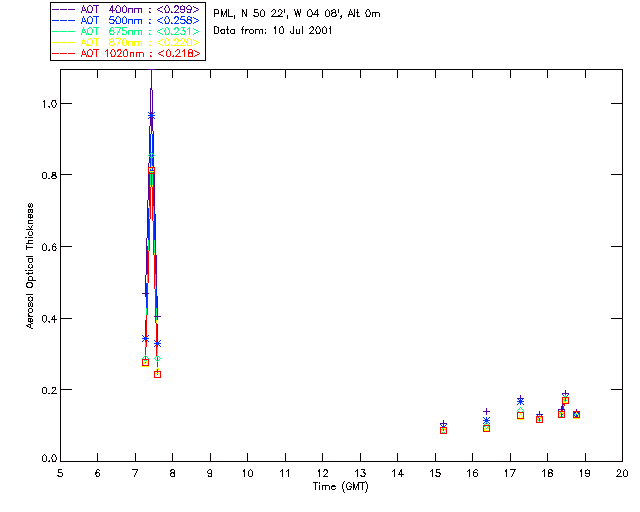Click the blue asterisk marker at time 17.3
Image resolution: width=640 pixels, height=512 pixels.
(x=520, y=401)
